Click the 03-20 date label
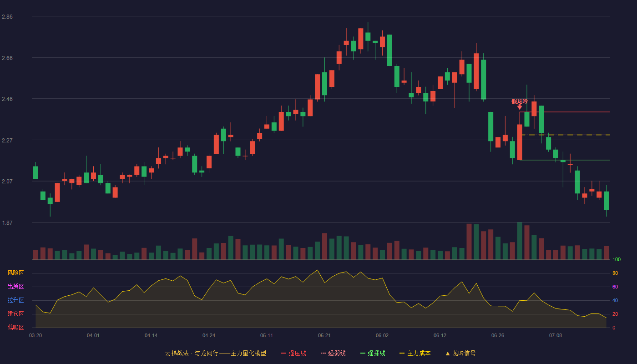Viewport: 637px width, 364px height. [x=35, y=335]
